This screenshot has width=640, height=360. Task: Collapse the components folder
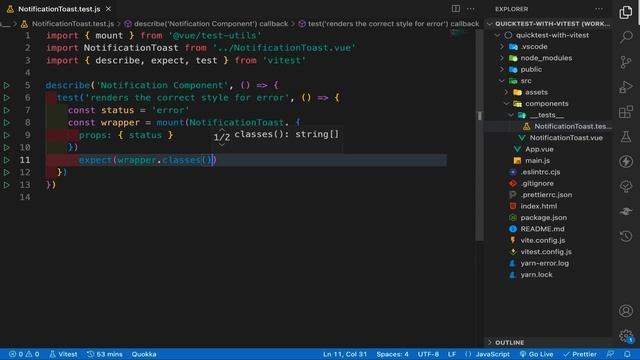pyautogui.click(x=548, y=104)
